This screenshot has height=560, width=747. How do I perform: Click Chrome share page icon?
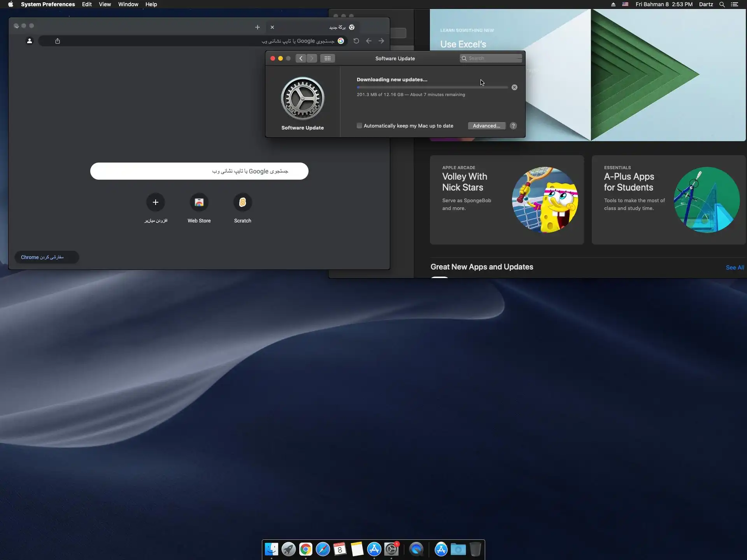pyautogui.click(x=58, y=41)
